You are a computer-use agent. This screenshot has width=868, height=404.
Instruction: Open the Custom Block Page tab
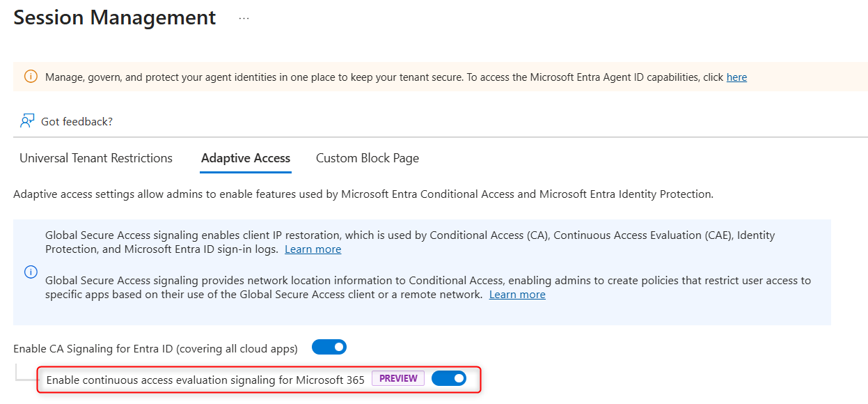368,158
